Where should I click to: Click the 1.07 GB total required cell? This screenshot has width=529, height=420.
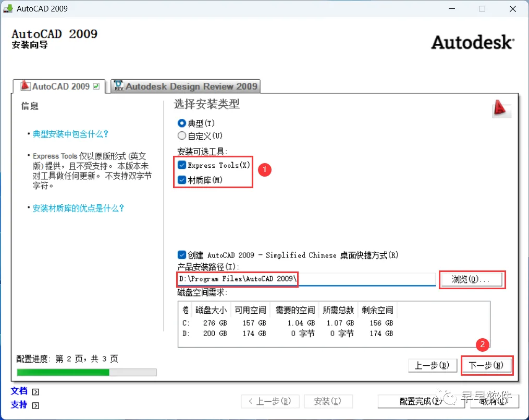340,323
